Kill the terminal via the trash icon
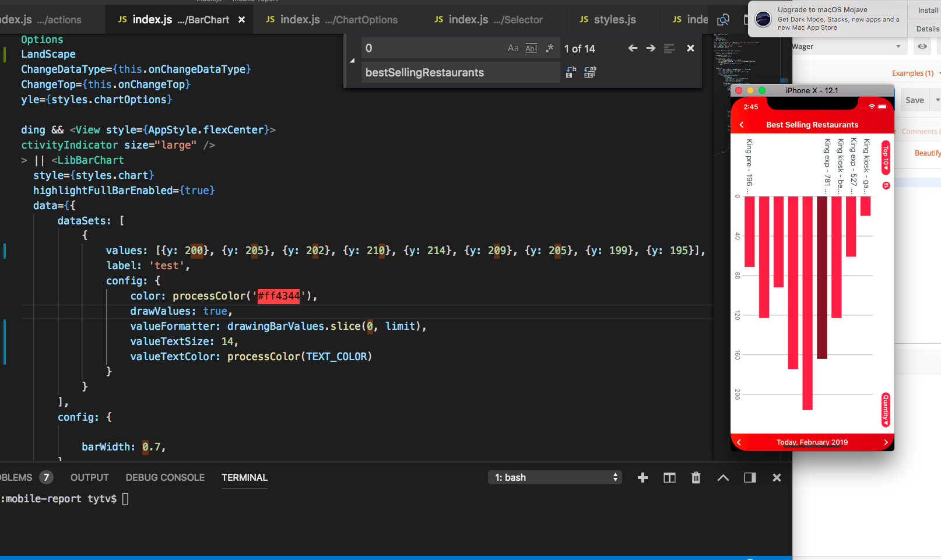This screenshot has height=560, width=941. [x=696, y=477]
